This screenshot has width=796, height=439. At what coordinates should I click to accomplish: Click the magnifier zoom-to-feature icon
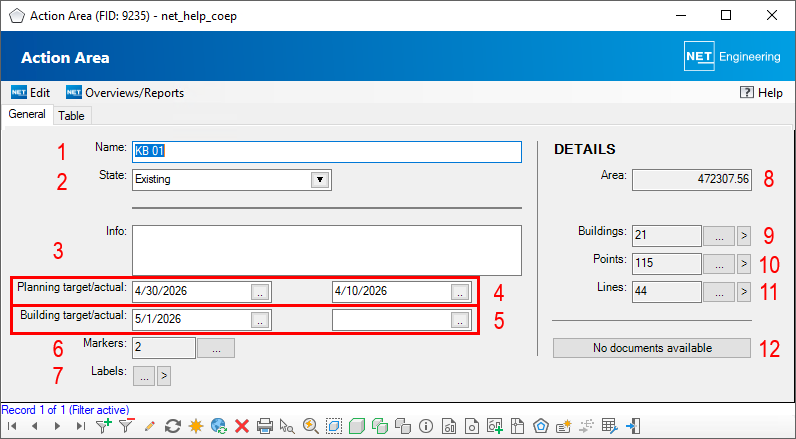pos(311,426)
